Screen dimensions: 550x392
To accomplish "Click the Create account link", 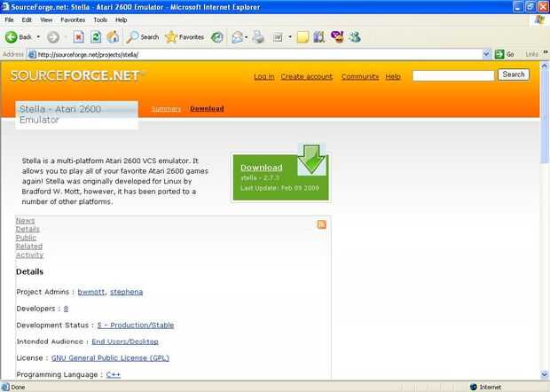I will tap(306, 76).
